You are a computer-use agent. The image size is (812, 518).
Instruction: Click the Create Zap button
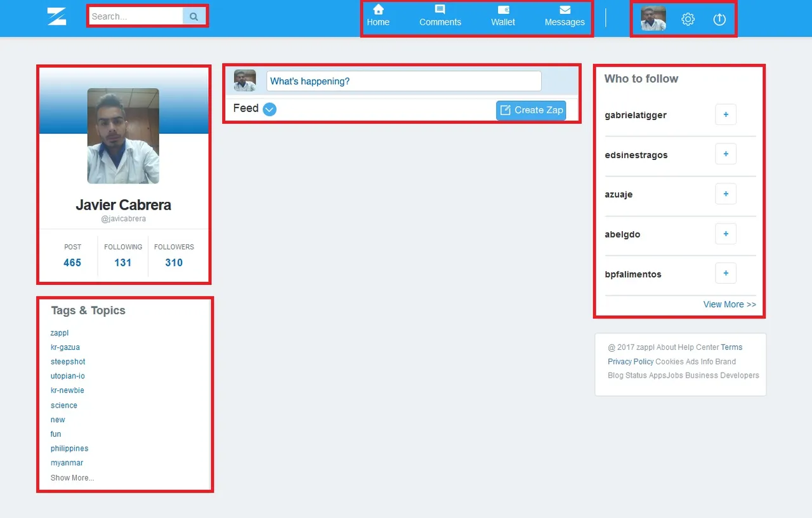(x=531, y=110)
